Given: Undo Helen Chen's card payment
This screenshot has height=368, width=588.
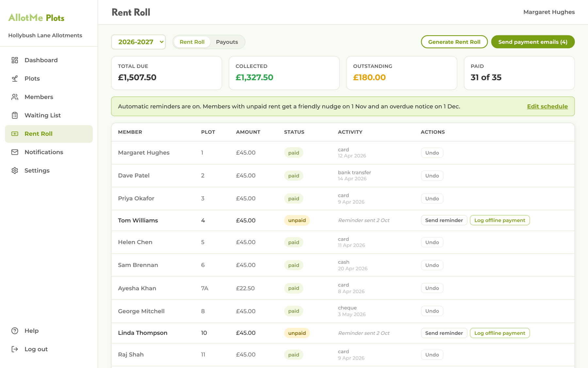Looking at the screenshot, I should coord(432,242).
